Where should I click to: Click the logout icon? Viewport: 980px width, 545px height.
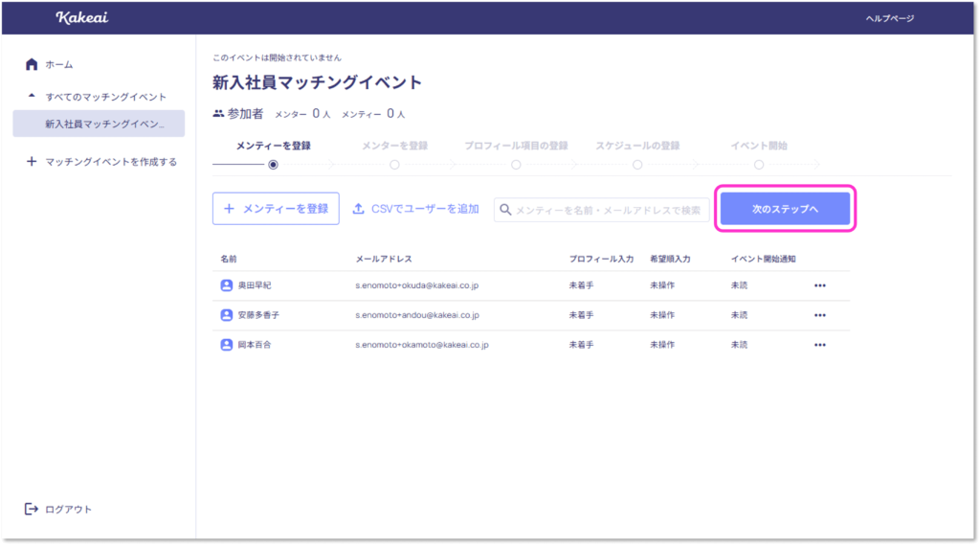click(32, 509)
